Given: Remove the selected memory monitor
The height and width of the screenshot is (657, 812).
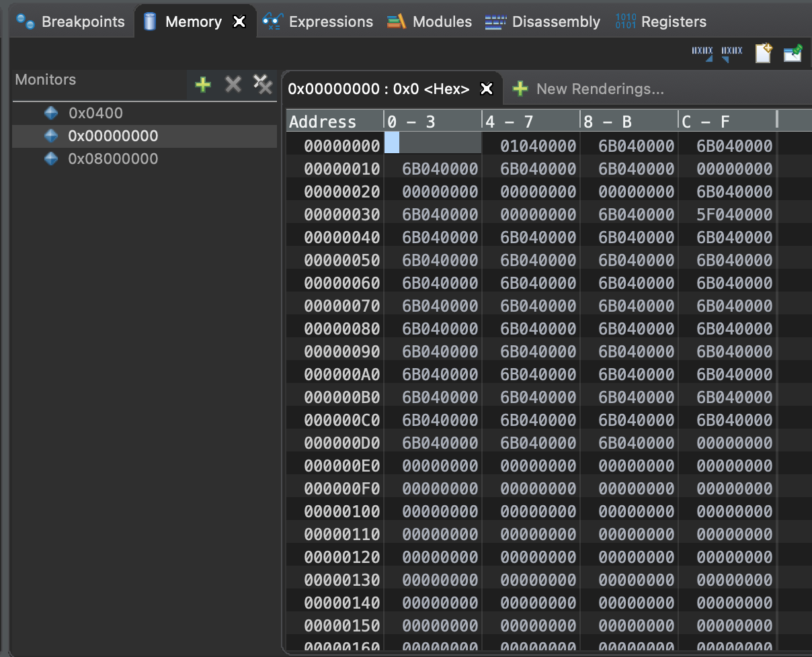Looking at the screenshot, I should 233,84.
